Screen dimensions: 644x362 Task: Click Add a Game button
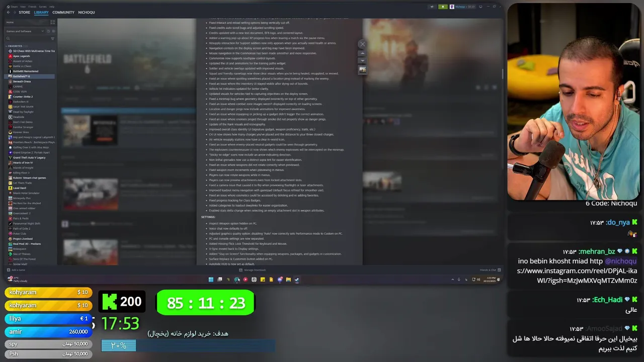16,270
